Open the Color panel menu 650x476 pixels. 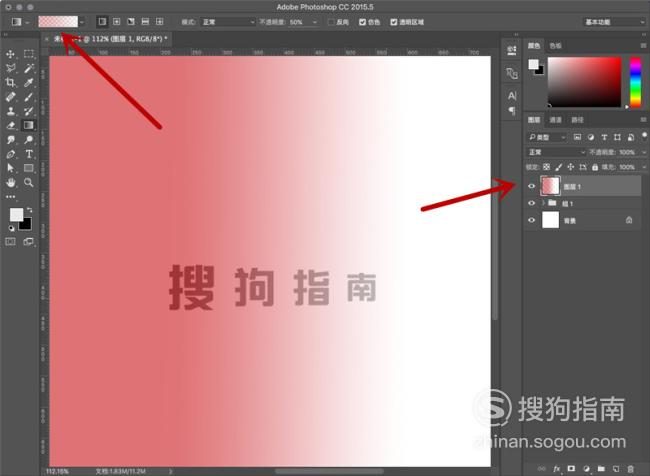643,46
